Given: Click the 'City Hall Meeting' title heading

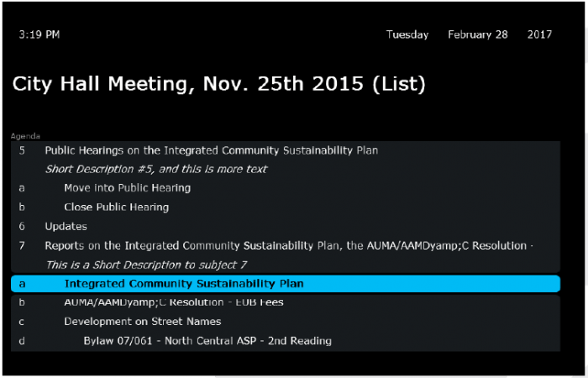Looking at the screenshot, I should tap(218, 84).
